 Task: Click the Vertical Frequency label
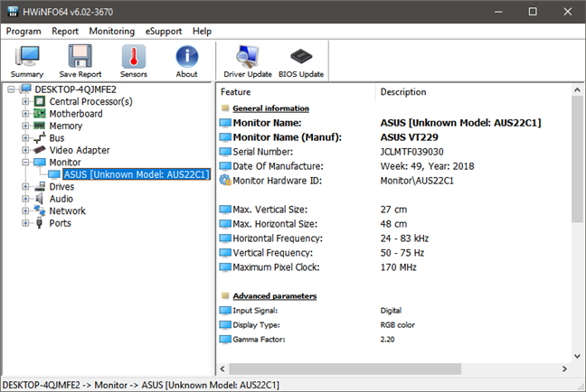[273, 253]
